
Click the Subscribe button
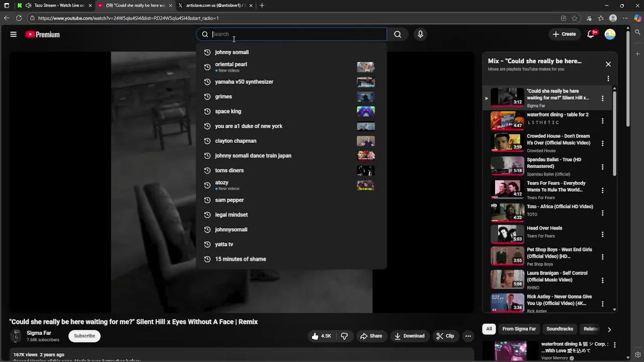(x=85, y=336)
